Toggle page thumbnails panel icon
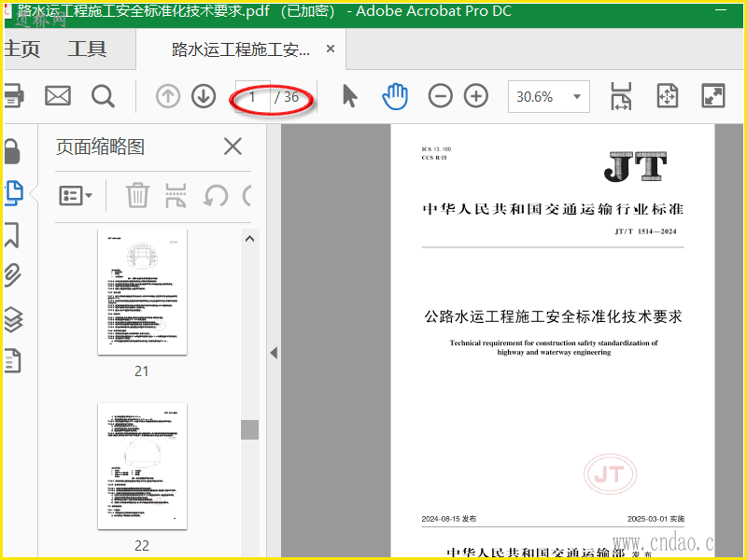The image size is (747, 560). (x=14, y=193)
